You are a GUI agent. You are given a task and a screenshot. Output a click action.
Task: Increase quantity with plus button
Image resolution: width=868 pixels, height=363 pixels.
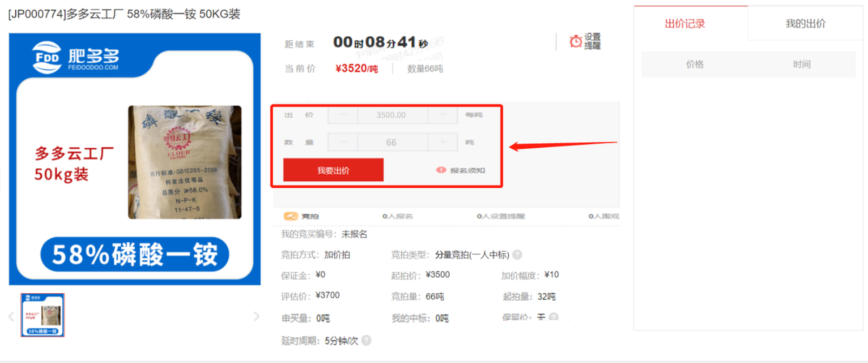pos(443,142)
